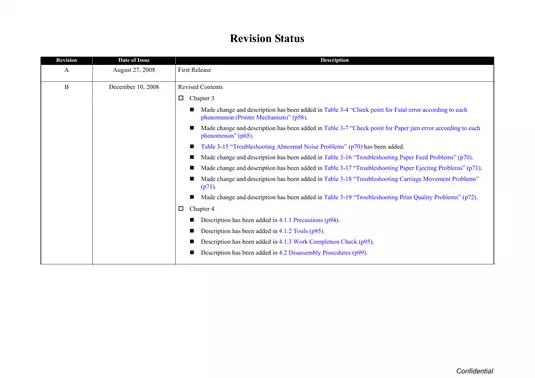Select the "December 10, 2008" date
Image resolution: width=535 pixels, height=378 pixels.
134,87
